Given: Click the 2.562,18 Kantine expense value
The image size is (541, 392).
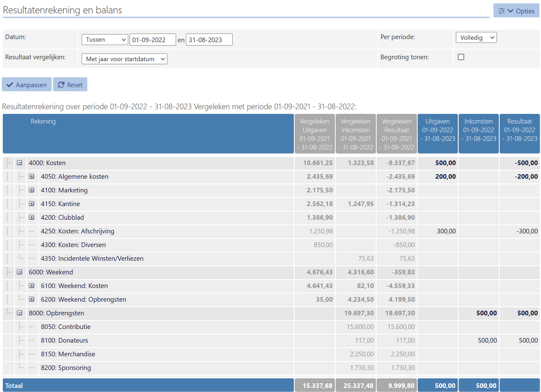Looking at the screenshot, I should (320, 204).
